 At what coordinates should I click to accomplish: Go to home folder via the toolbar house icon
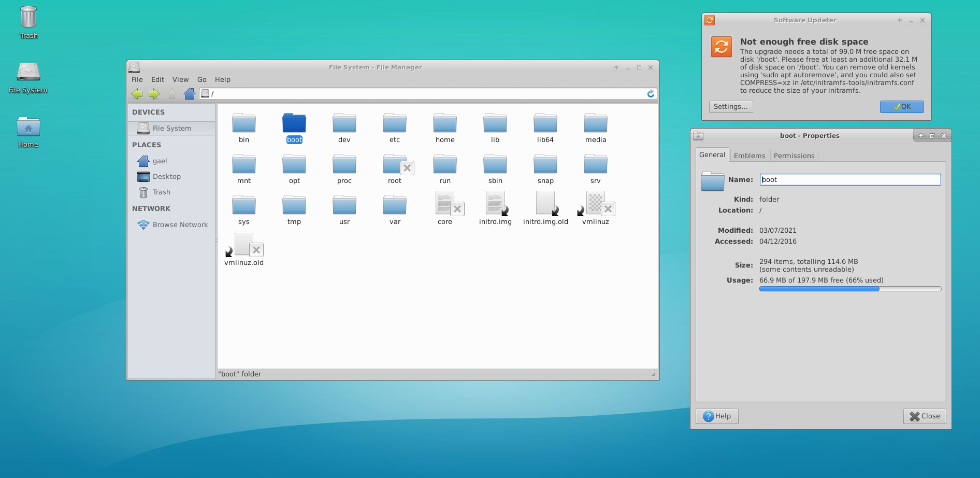click(190, 94)
